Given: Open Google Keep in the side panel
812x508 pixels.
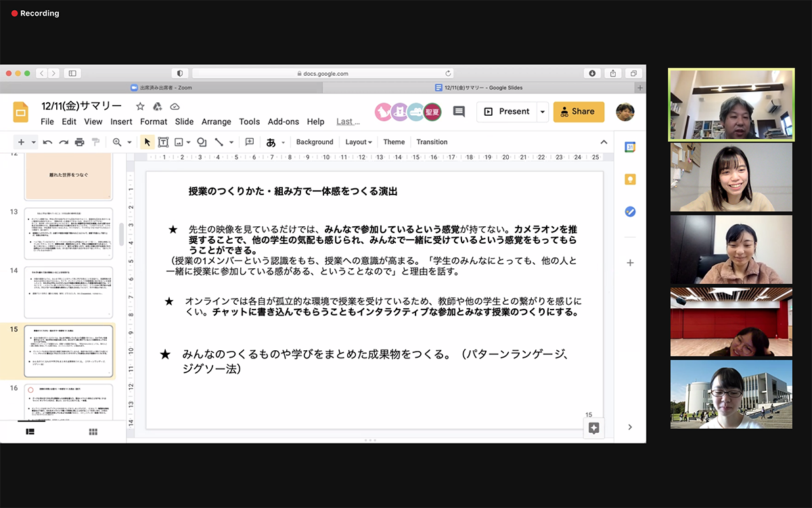Looking at the screenshot, I should [630, 179].
